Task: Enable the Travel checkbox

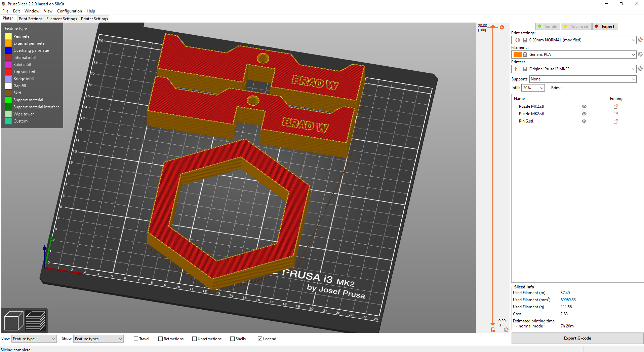Action: pyautogui.click(x=136, y=339)
